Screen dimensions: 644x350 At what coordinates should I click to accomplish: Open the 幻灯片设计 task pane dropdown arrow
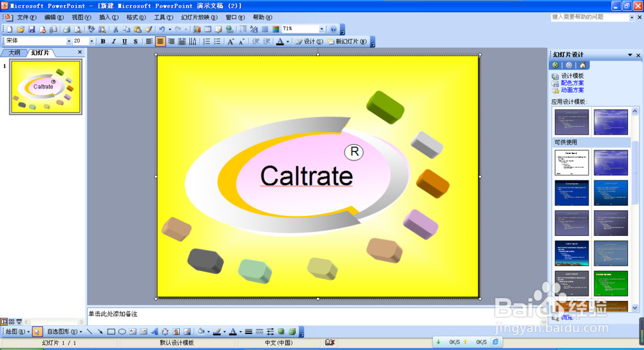click(630, 55)
